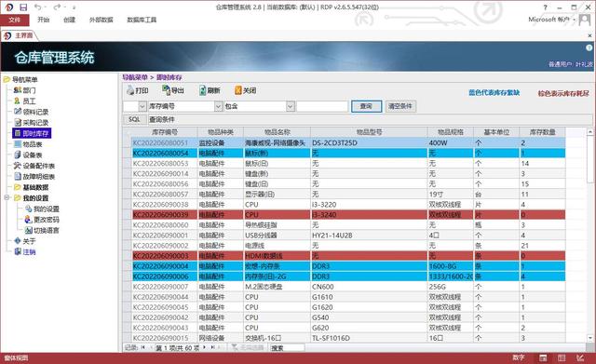The height and width of the screenshot is (364, 596).
Task: Click the 导航菜单 root tree node
Action: click(20, 79)
